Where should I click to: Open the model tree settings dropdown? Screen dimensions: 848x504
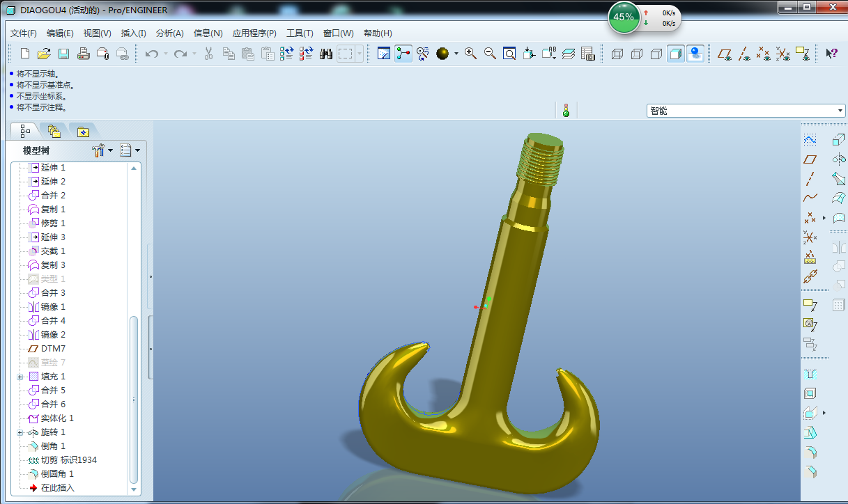(x=102, y=150)
